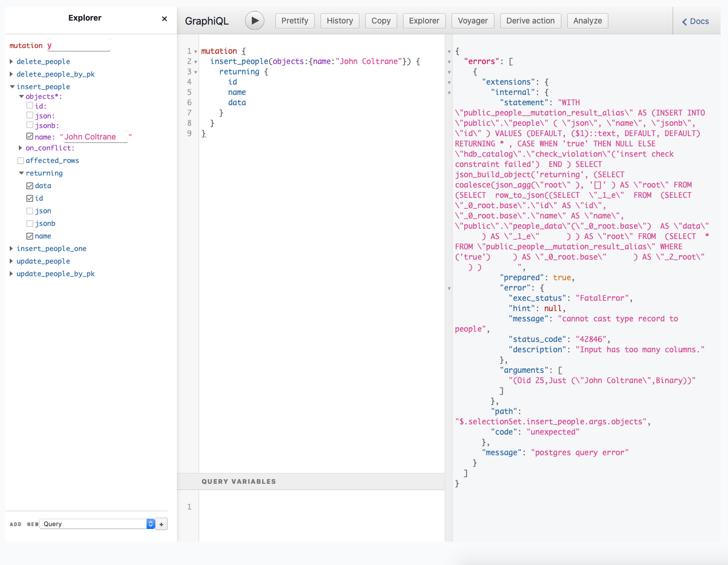
Task: Click the Copy button
Action: pos(381,21)
